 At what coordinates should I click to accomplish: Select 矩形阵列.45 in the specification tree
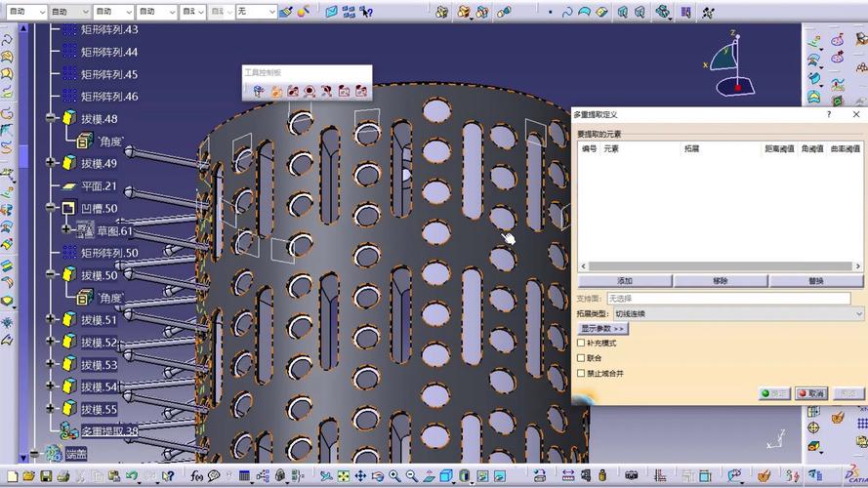tap(109, 74)
